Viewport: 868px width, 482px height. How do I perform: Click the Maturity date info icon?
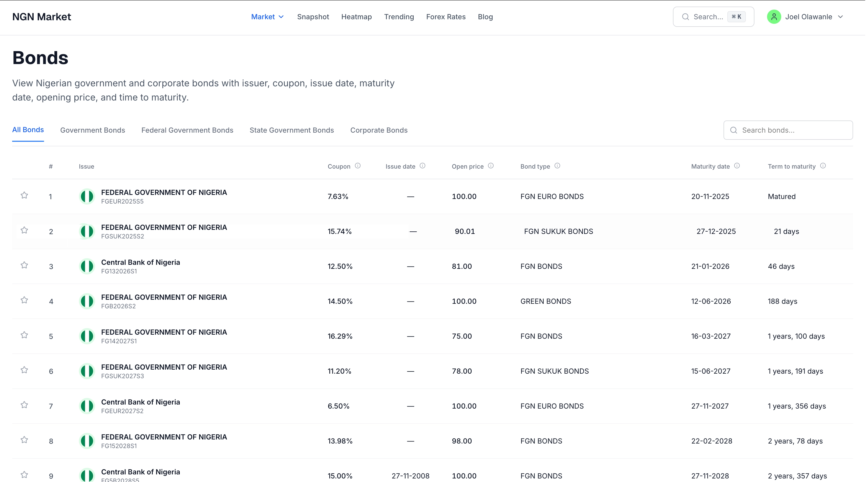pyautogui.click(x=737, y=166)
